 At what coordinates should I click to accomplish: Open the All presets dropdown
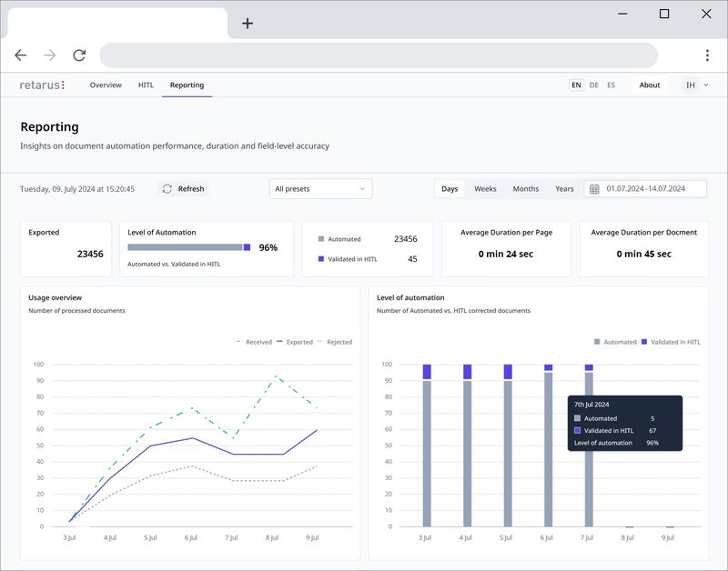pos(320,189)
